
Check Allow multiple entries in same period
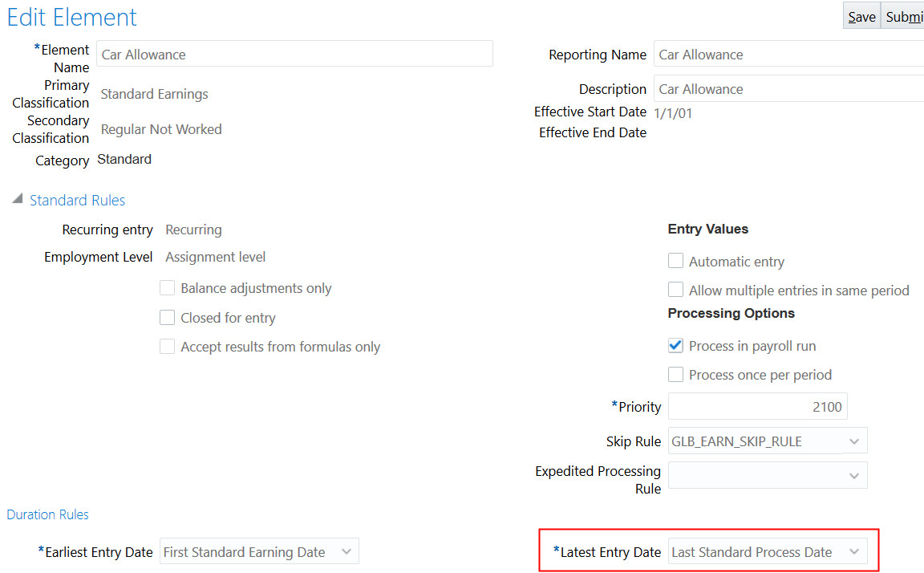[676, 291]
